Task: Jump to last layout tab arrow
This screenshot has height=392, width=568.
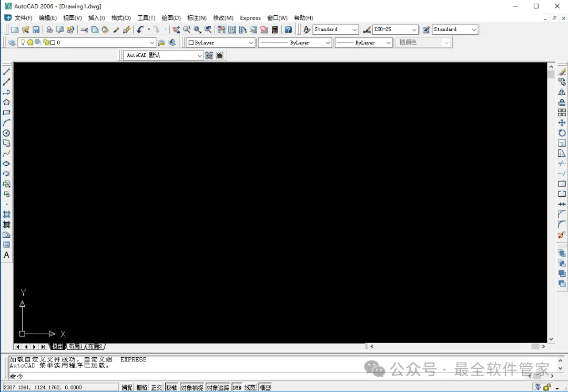Action: tap(43, 347)
